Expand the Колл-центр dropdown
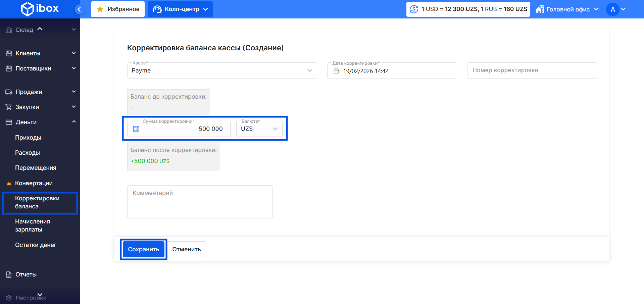 (x=180, y=9)
